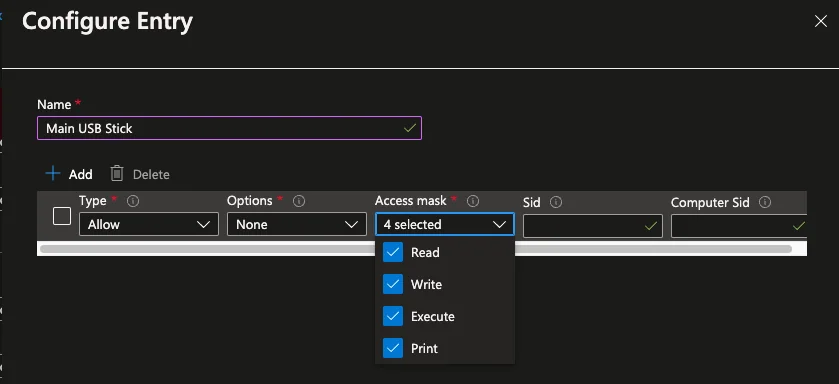Open the Type dropdown showing Allow
Image resolution: width=839 pixels, height=384 pixels.
149,225
